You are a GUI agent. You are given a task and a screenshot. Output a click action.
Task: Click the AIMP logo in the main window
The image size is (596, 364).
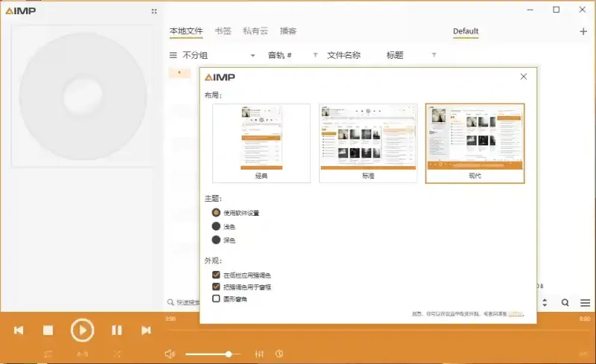21,10
